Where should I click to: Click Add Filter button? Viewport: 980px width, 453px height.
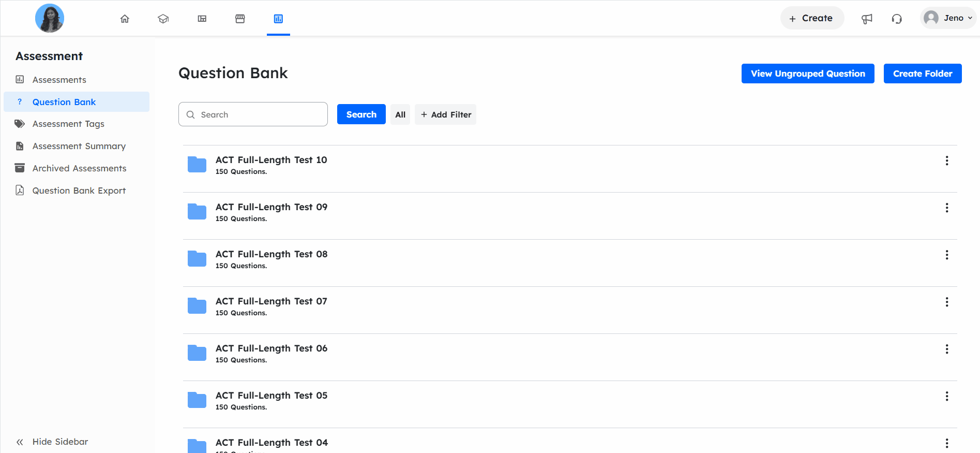click(446, 114)
